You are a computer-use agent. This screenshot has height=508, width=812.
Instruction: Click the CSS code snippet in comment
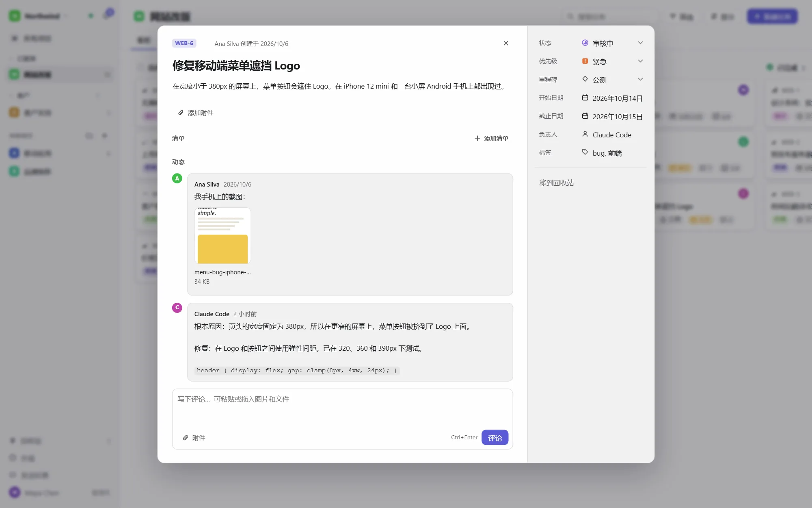(x=297, y=370)
